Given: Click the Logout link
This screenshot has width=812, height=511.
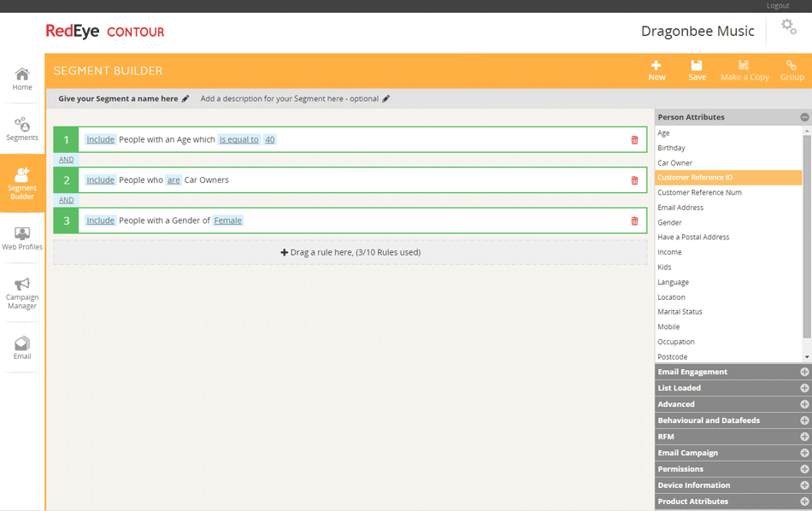Looking at the screenshot, I should click(x=778, y=6).
